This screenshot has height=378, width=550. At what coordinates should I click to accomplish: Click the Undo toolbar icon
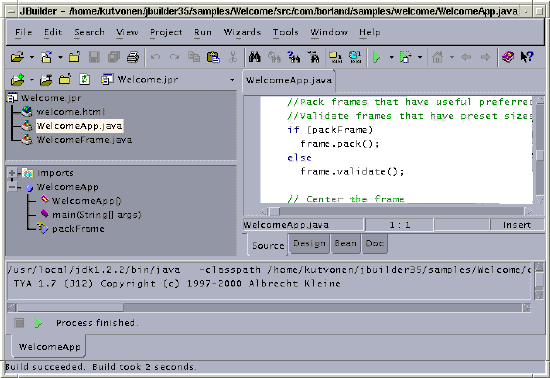(155, 57)
